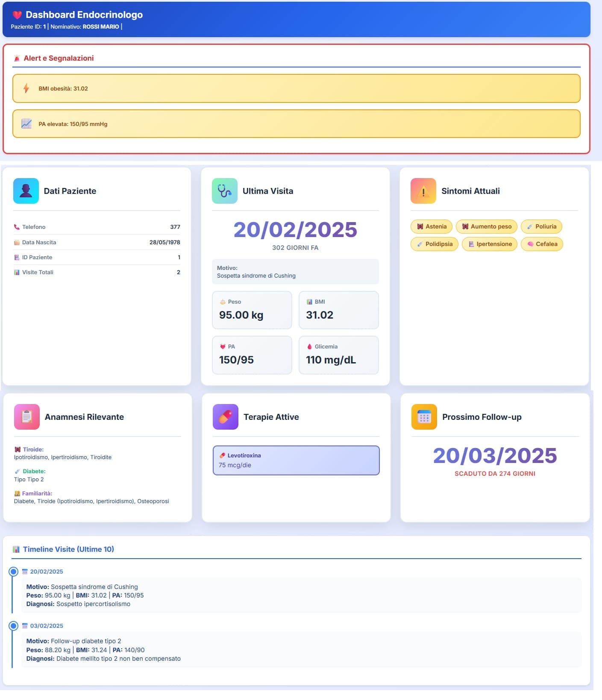Click the family icon next to Familiarità
The image size is (602, 700).
click(18, 494)
